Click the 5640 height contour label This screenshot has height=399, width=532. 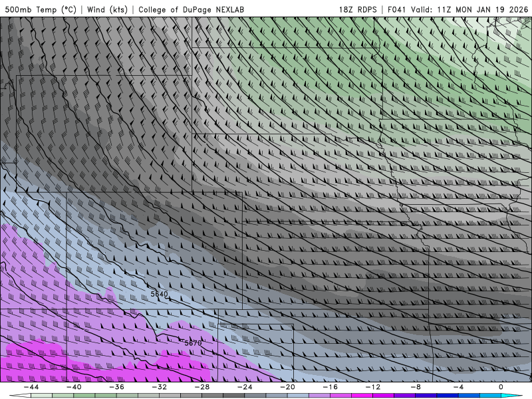pyautogui.click(x=160, y=294)
